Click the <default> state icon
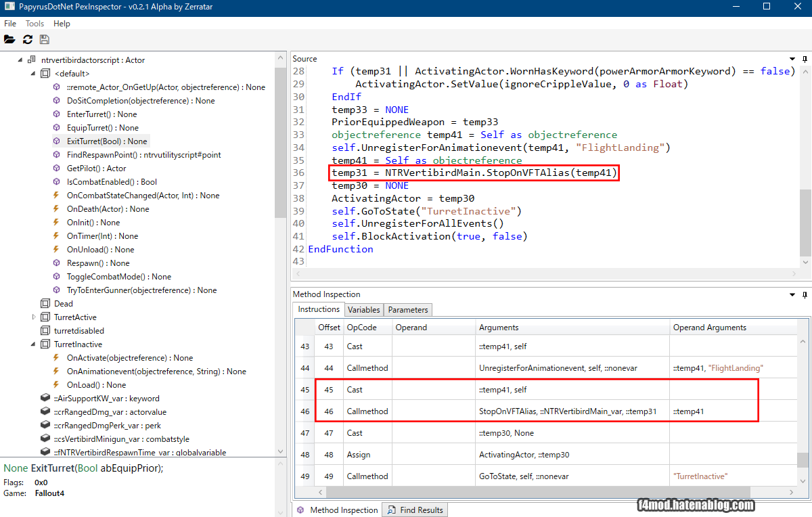 click(x=45, y=74)
